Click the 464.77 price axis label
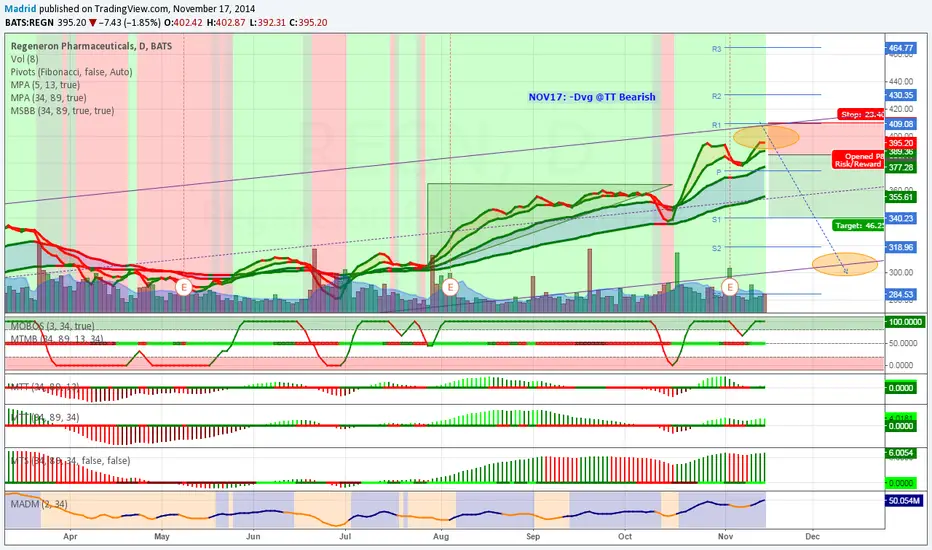 (x=901, y=48)
